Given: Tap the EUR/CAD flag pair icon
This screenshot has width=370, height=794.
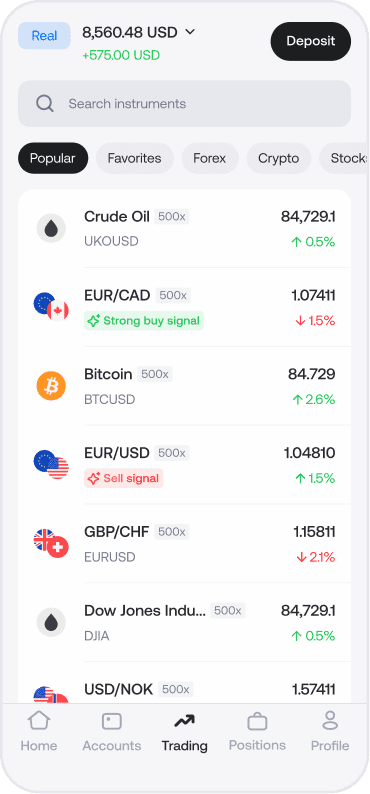Looking at the screenshot, I should 51,307.
